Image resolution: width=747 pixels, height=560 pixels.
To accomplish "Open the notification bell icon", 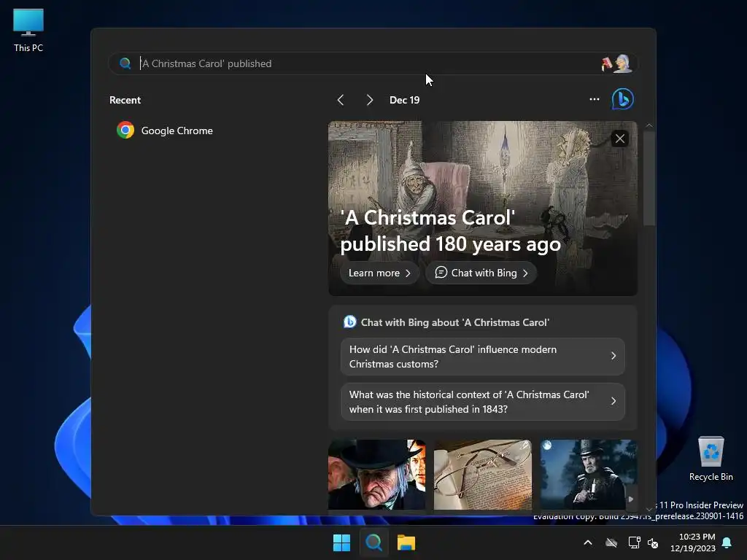I will (x=727, y=542).
